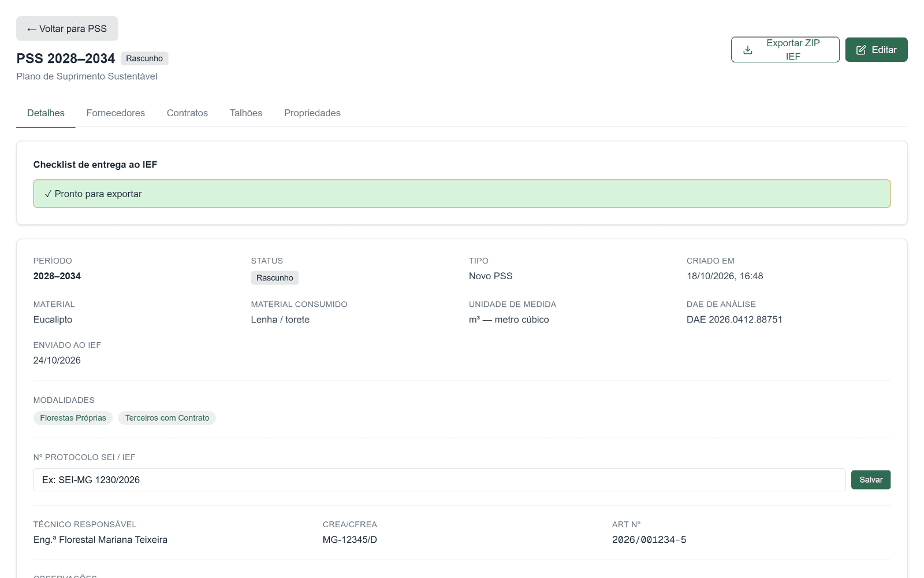Viewport: 924px width, 578px height.
Task: Click the ART number 2026/001234-5
Action: [649, 540]
